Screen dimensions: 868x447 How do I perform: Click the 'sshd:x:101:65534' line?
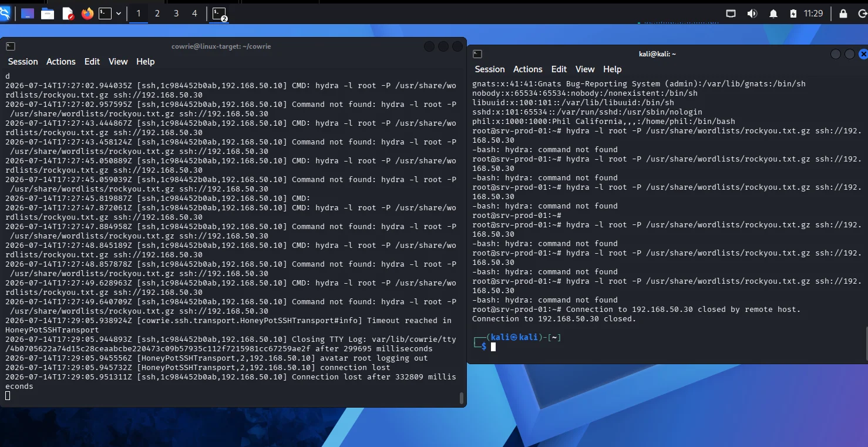[587, 112]
